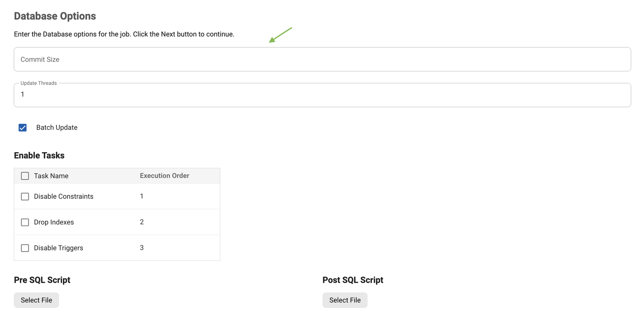The height and width of the screenshot is (323, 644).
Task: Select the Execution Order column header
Action: [x=164, y=176]
